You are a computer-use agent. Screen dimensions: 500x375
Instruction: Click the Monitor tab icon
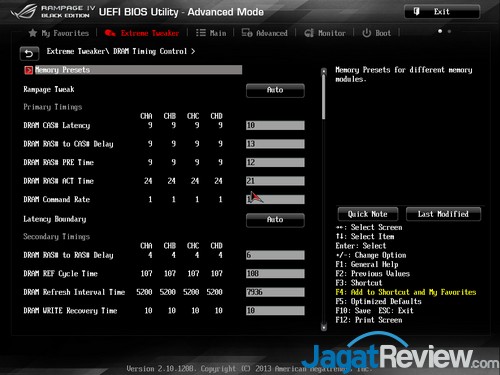[x=309, y=33]
